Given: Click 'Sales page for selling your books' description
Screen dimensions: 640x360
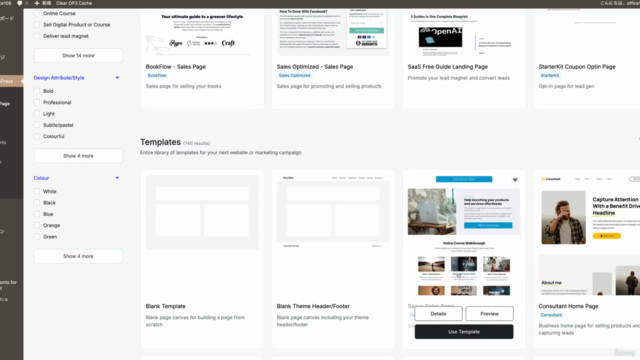Looking at the screenshot, I should 183,86.
